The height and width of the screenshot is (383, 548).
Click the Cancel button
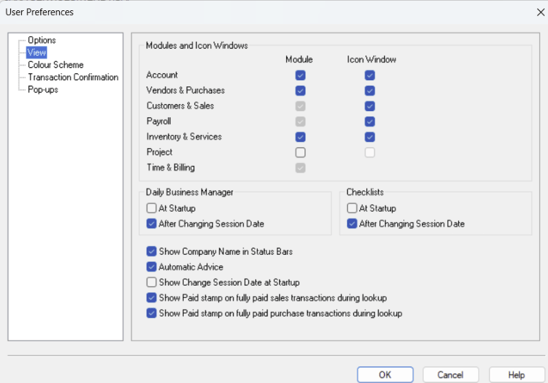[450, 375]
